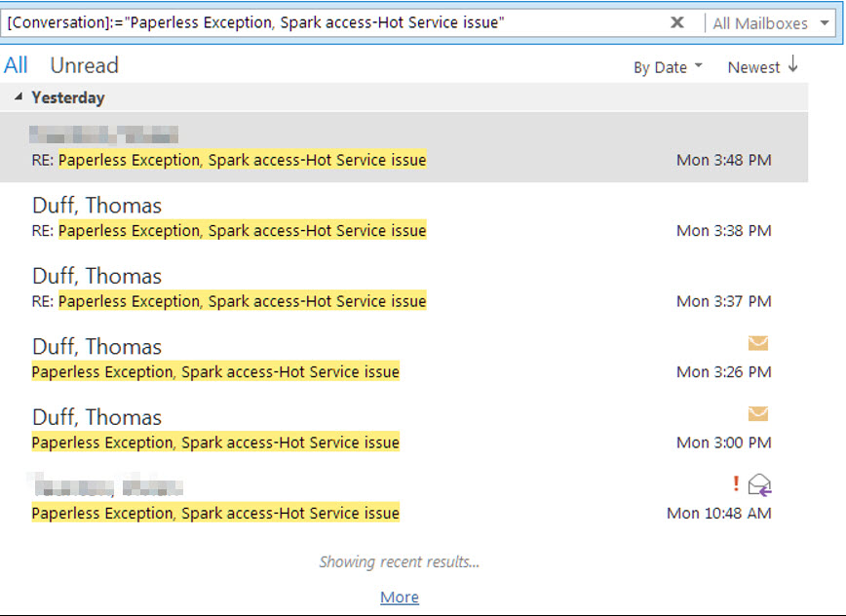846x616 pixels.
Task: Click the red exclamation mark next to Monday's first email
Action: tap(736, 481)
